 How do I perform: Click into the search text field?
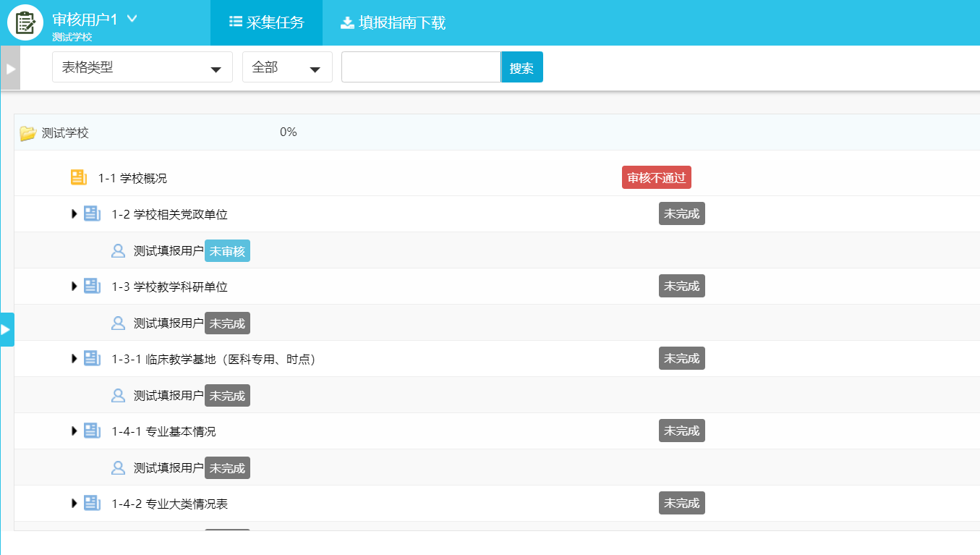(x=420, y=67)
